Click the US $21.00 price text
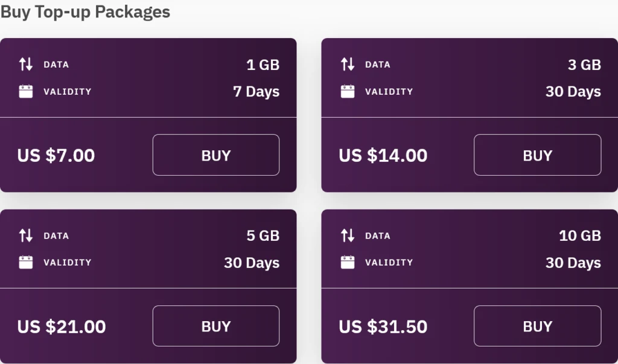 (62, 327)
